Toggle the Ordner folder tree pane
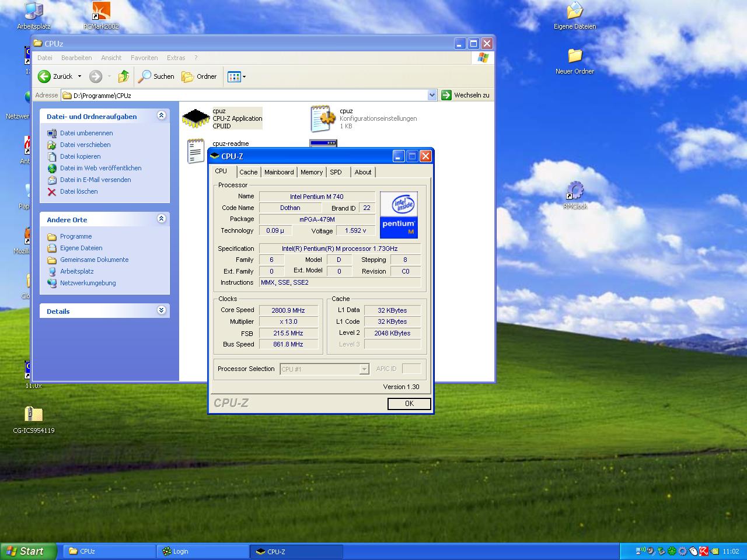Screen dimensions: 747x560 pos(199,76)
